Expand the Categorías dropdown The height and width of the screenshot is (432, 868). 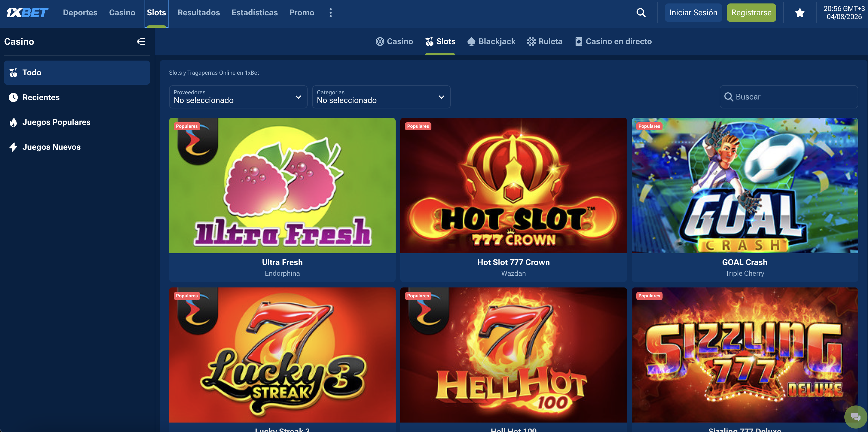[x=381, y=97]
